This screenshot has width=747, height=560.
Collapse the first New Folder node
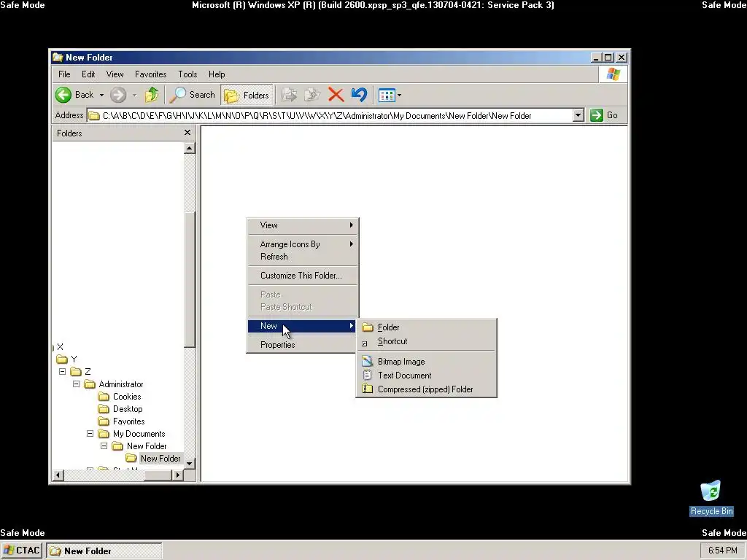[104, 446]
